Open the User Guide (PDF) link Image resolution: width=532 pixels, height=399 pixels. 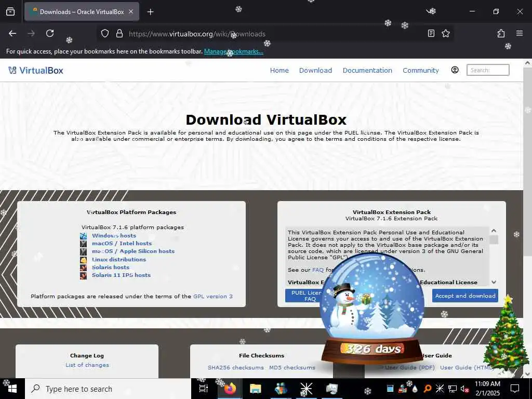click(x=409, y=367)
